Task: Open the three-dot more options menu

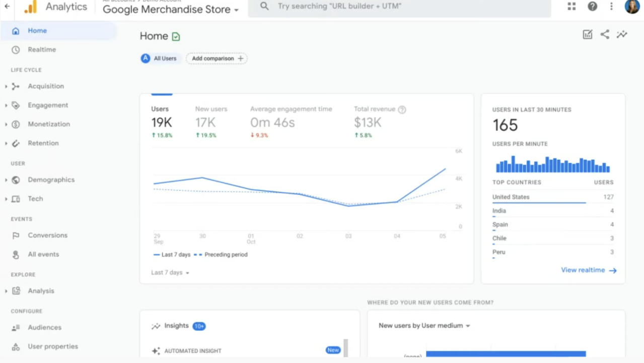Action: [x=611, y=7]
